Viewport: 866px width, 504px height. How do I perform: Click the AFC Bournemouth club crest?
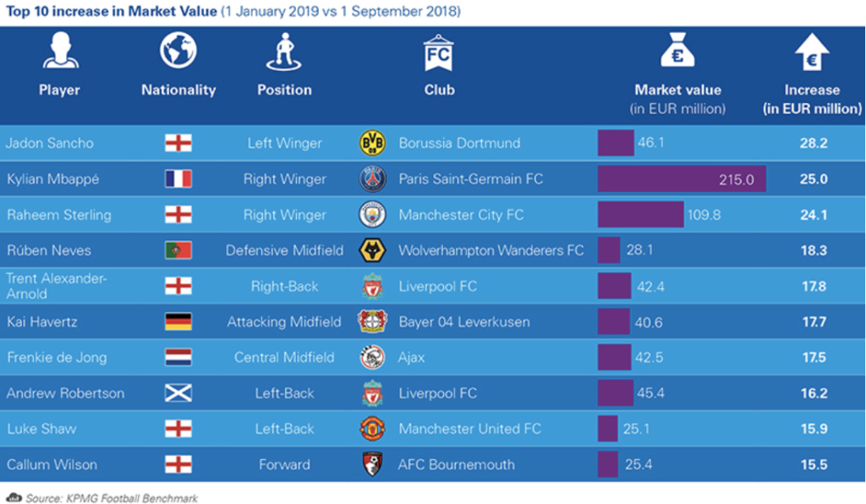coord(372,464)
